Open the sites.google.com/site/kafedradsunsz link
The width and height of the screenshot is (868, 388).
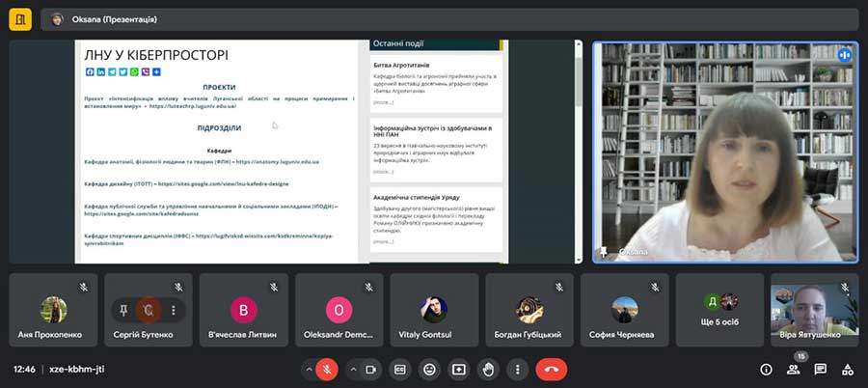pyautogui.click(x=141, y=213)
